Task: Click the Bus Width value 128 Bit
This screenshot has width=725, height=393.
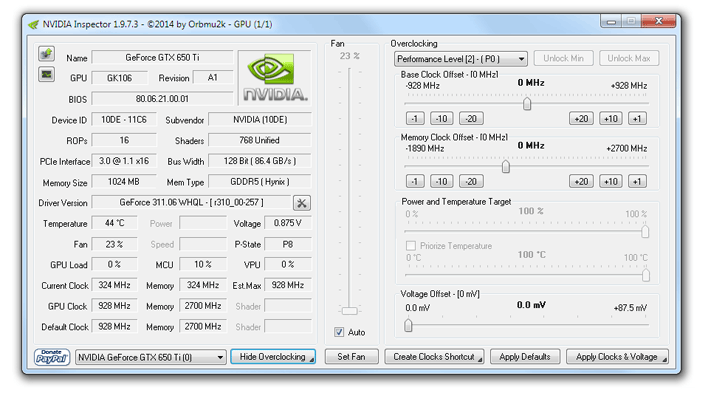Action: click(x=260, y=161)
